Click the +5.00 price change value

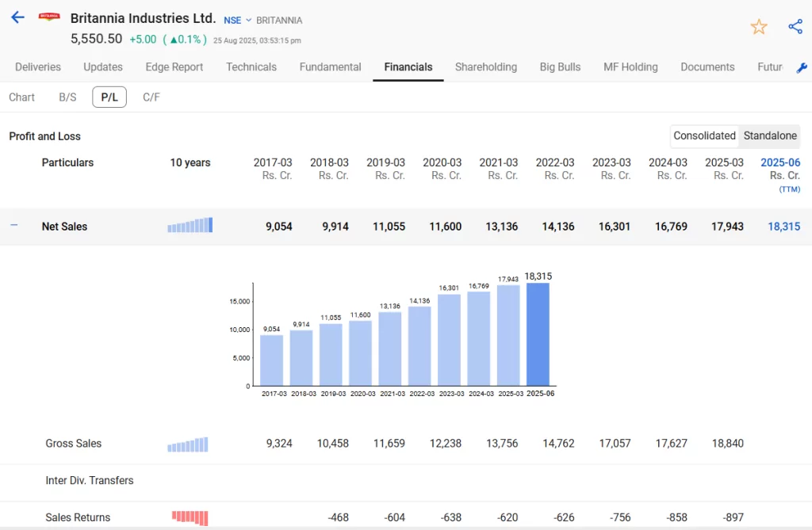(143, 40)
